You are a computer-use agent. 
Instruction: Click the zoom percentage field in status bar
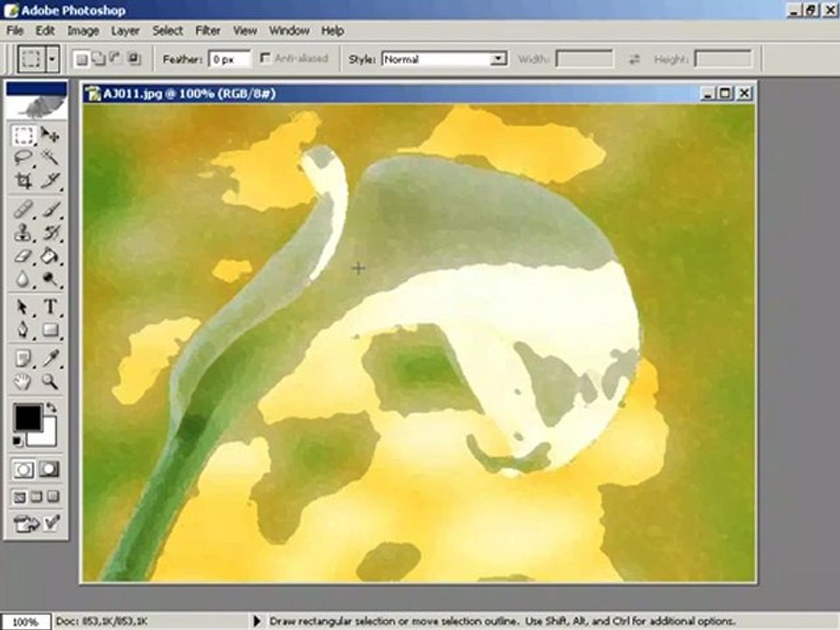(x=25, y=621)
